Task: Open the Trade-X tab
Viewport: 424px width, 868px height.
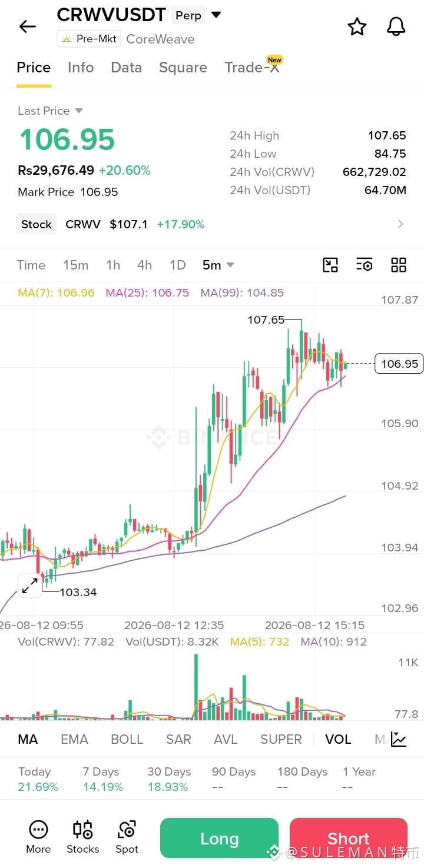Action: (x=253, y=66)
